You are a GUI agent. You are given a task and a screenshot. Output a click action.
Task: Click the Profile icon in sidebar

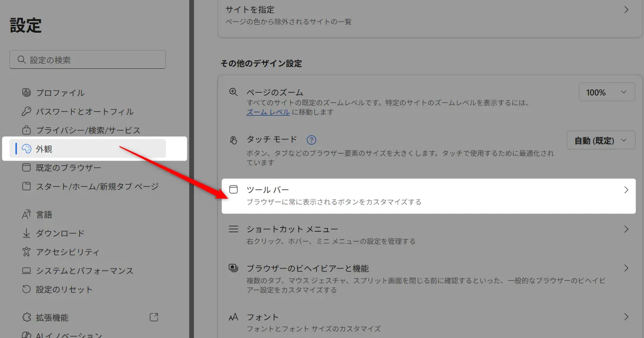(x=27, y=93)
